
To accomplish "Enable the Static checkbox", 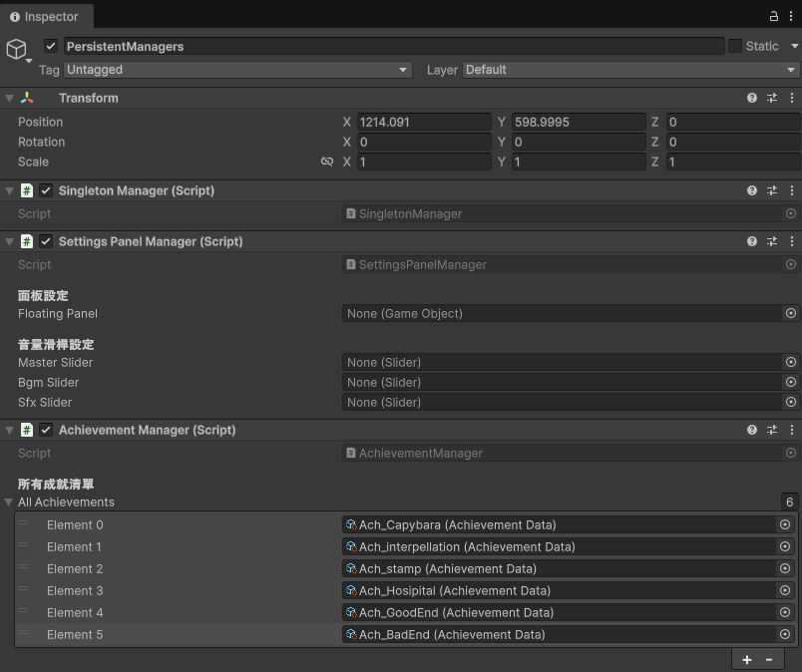I will pyautogui.click(x=735, y=46).
